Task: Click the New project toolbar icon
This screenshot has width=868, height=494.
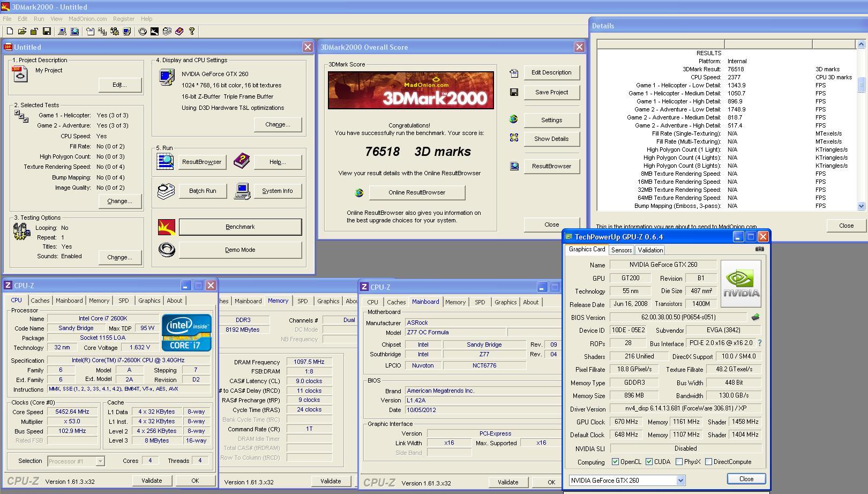Action: [10, 32]
